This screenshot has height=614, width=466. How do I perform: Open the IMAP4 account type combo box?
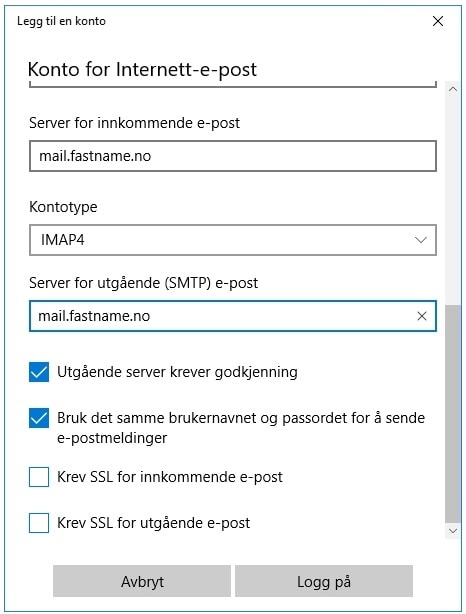(x=233, y=240)
